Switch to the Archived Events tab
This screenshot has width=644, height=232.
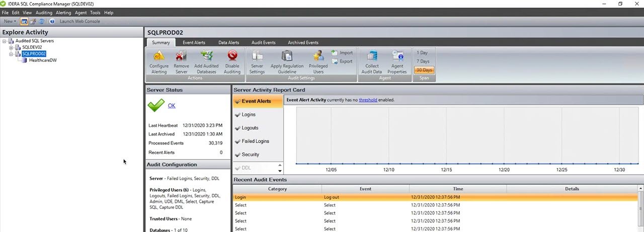point(303,42)
